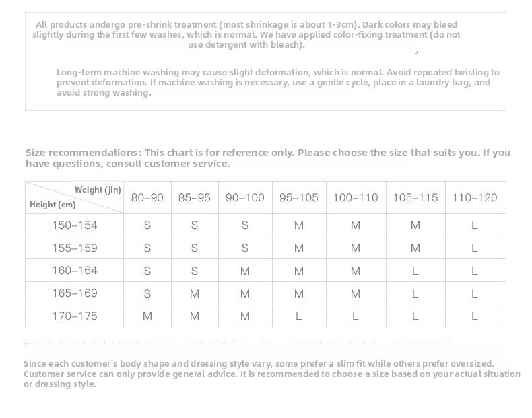Click the 165–169 height row label
Image resolution: width=532 pixels, height=418 pixels.
(75, 293)
